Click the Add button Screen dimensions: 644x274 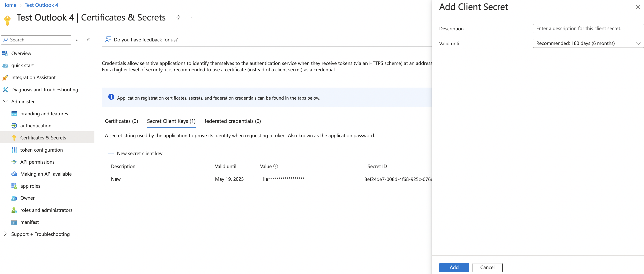[x=454, y=267]
